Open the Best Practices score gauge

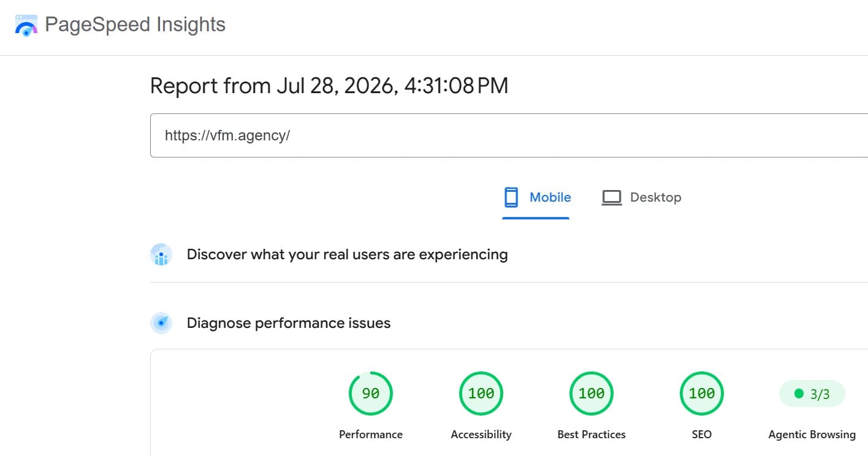(592, 393)
